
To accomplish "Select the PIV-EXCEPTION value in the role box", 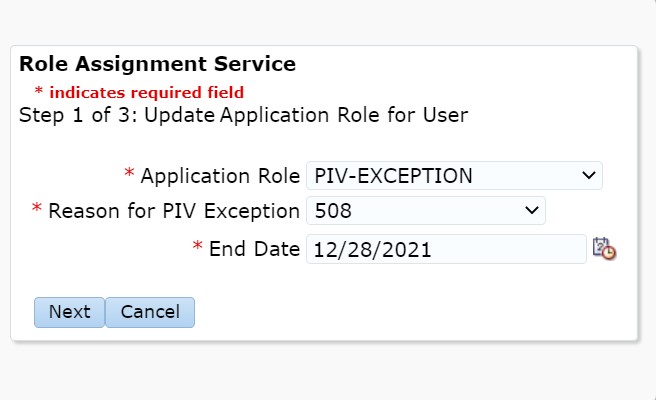I will click(x=393, y=176).
